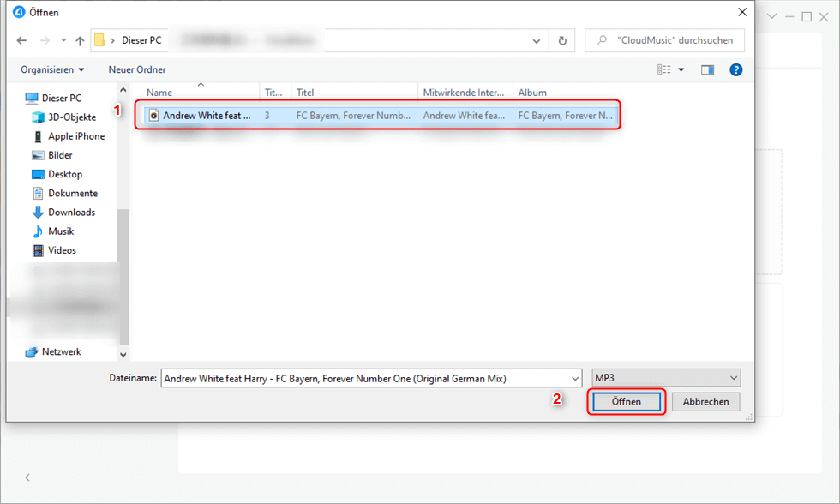Click track number 3 cell
This screenshot has height=504, width=840.
pyautogui.click(x=267, y=116)
